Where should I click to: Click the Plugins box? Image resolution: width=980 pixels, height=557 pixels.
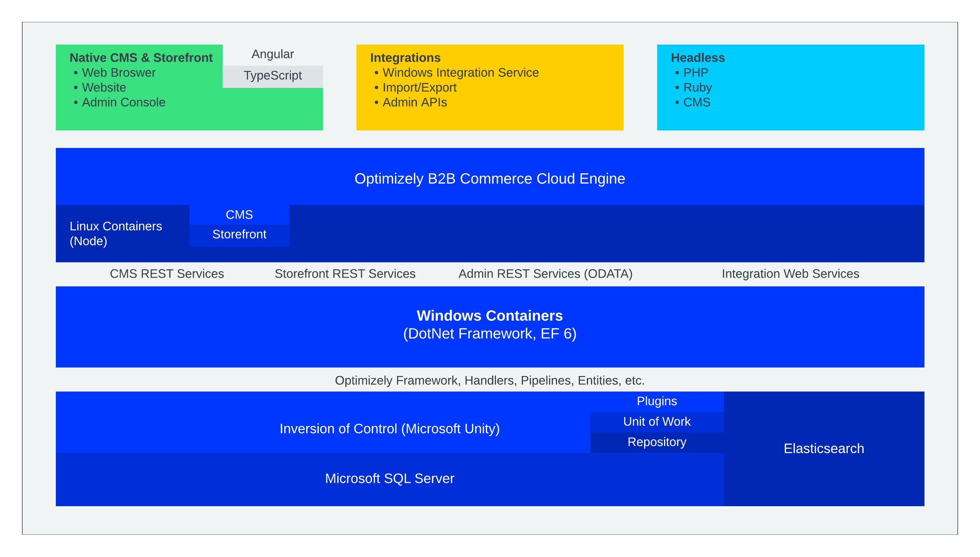pyautogui.click(x=657, y=401)
